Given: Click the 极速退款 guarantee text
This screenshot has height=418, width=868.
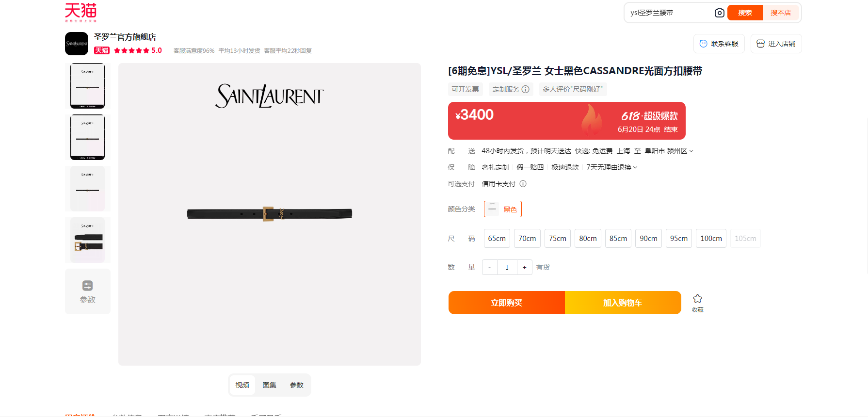Looking at the screenshot, I should coord(565,167).
